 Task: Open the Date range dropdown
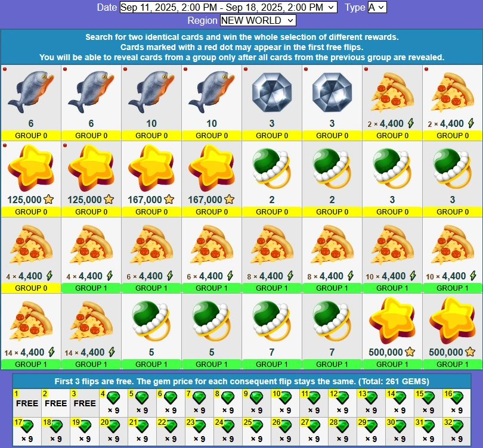(x=228, y=7)
